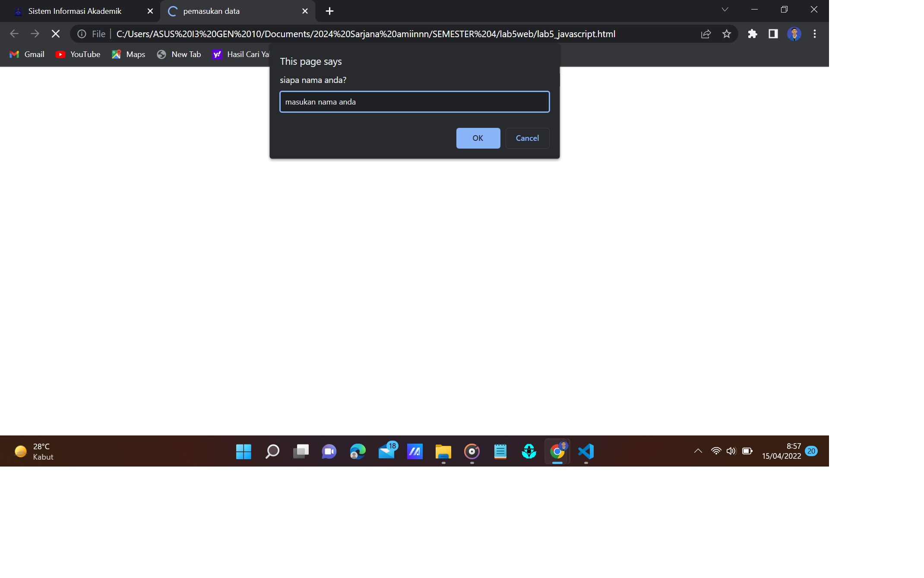Viewport: 924px width, 578px height.
Task: Select the browser extensions puzzle icon
Action: (x=752, y=34)
